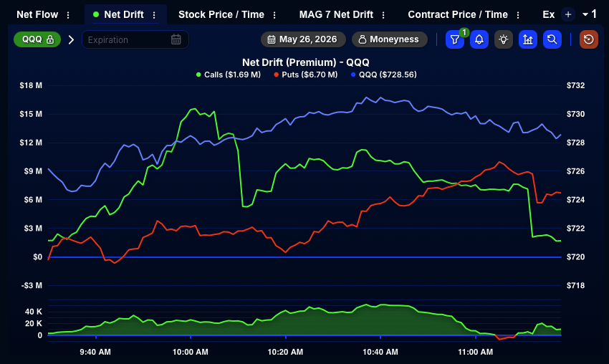Click the 11:00 AM time axis label
The width and height of the screenshot is (609, 364).
pos(476,352)
